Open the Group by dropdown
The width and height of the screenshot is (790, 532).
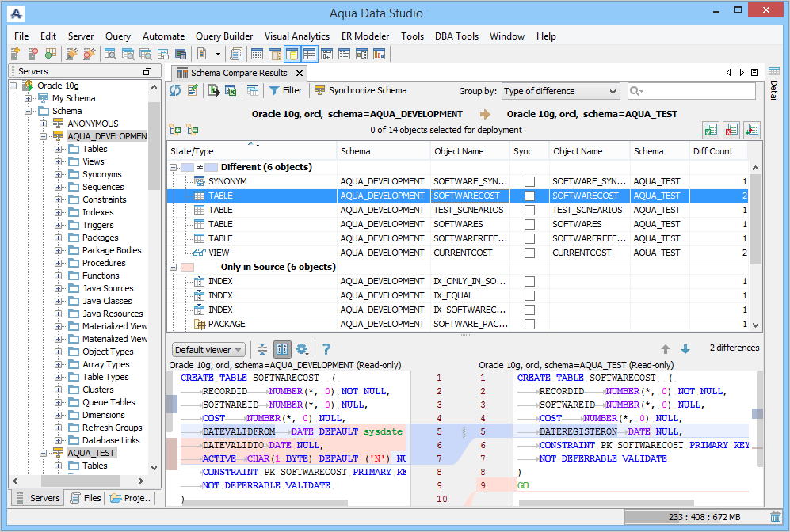(x=560, y=91)
